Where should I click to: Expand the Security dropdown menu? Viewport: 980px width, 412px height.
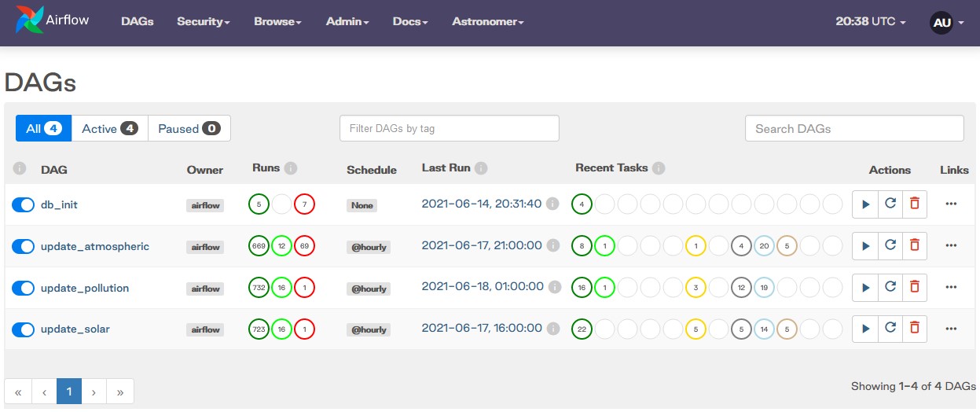click(x=203, y=22)
